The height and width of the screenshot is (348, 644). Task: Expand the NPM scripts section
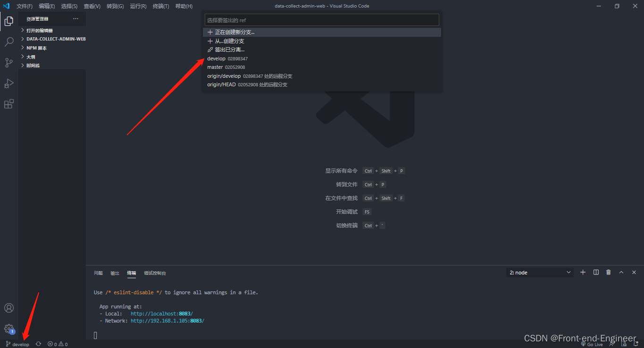point(52,48)
